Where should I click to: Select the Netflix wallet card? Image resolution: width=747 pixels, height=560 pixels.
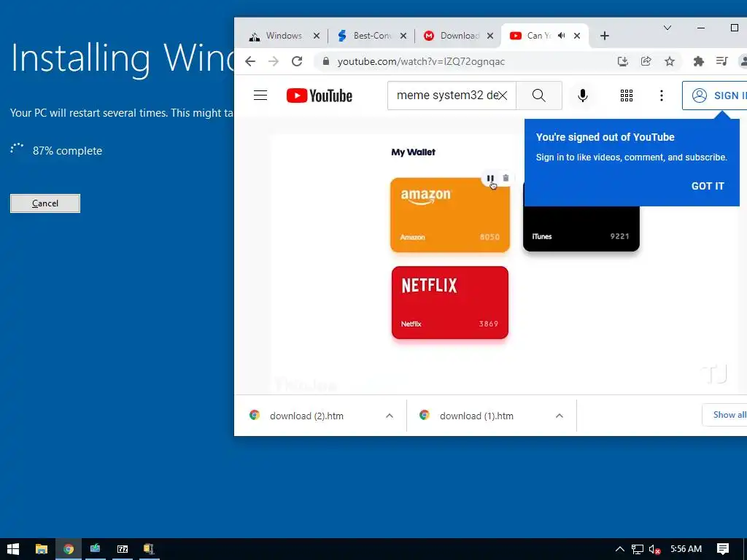pyautogui.click(x=449, y=303)
